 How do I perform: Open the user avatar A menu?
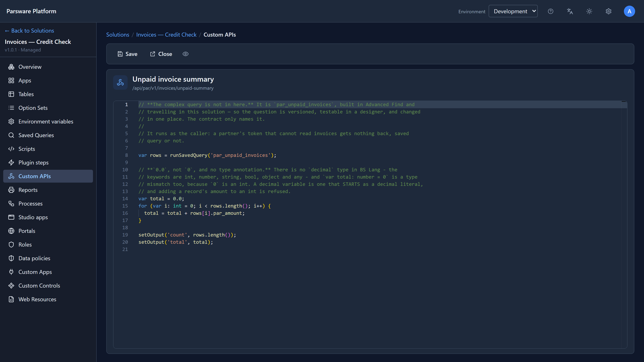[629, 11]
